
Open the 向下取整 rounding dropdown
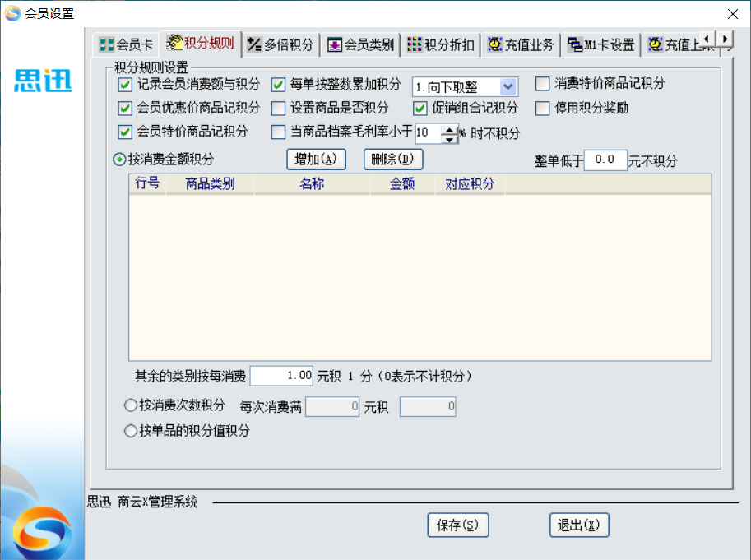pyautogui.click(x=508, y=86)
